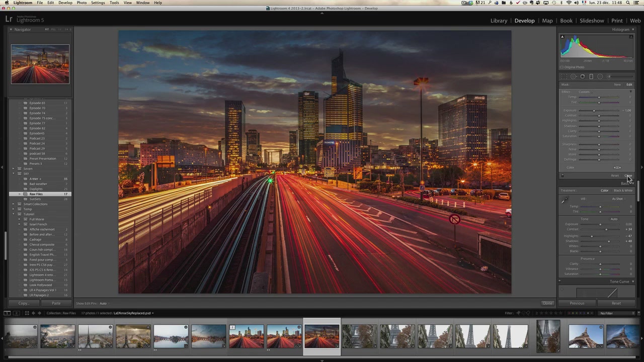Select the Red Eye Correction tool
644x362 pixels.
[x=582, y=76]
